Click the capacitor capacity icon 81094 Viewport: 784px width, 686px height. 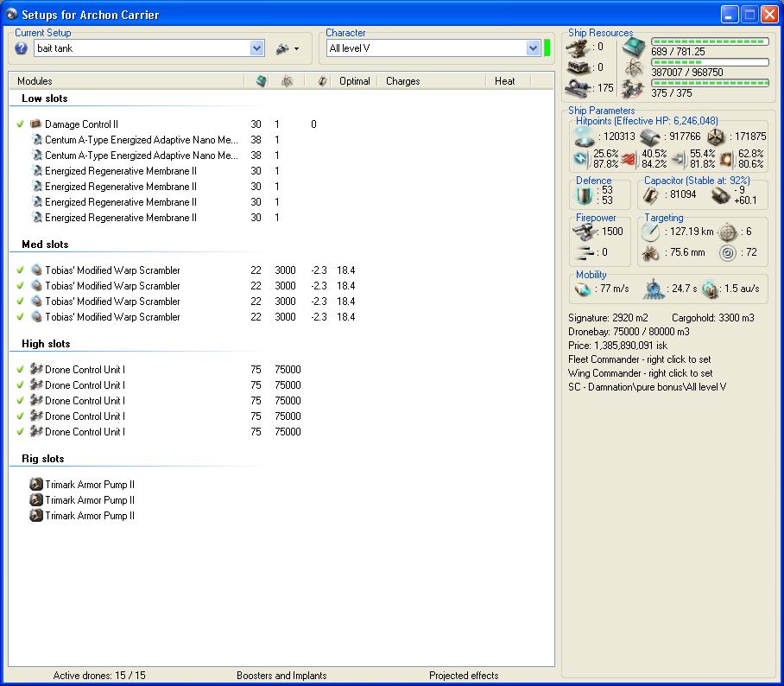(x=651, y=194)
